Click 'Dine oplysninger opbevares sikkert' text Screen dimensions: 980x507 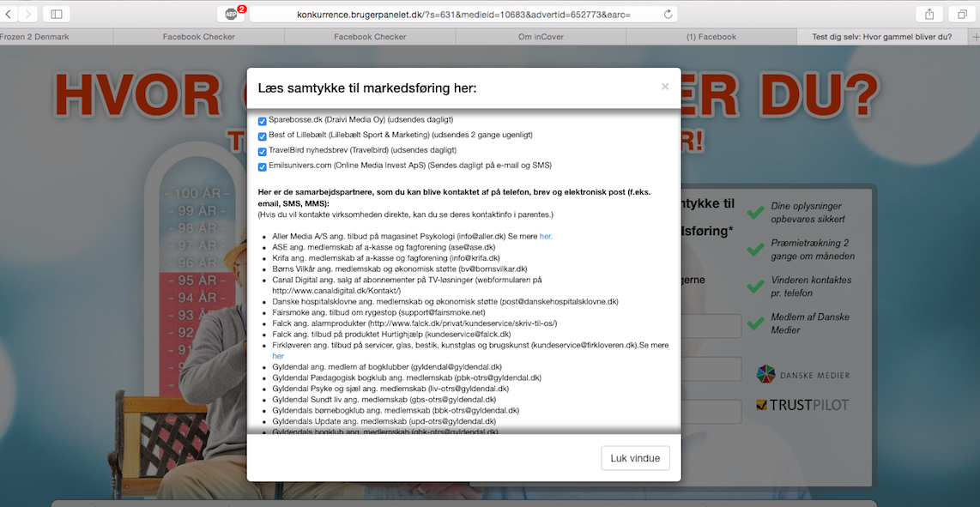(x=808, y=213)
